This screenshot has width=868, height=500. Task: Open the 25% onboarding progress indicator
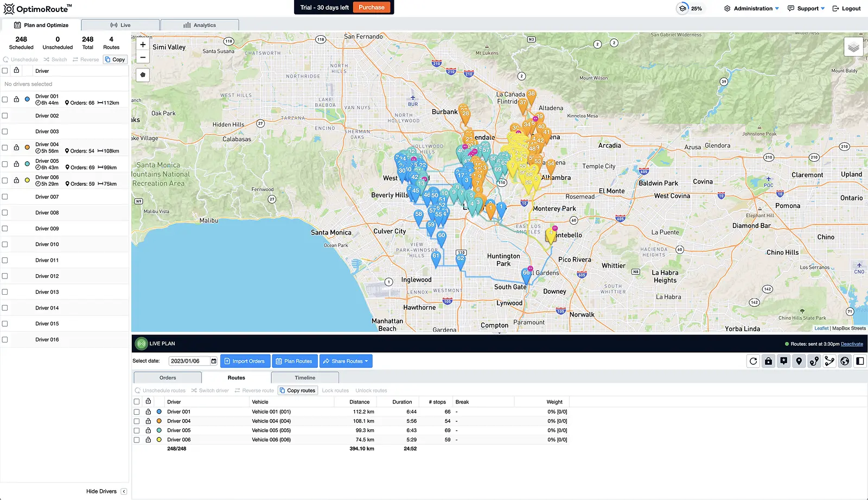tap(690, 8)
